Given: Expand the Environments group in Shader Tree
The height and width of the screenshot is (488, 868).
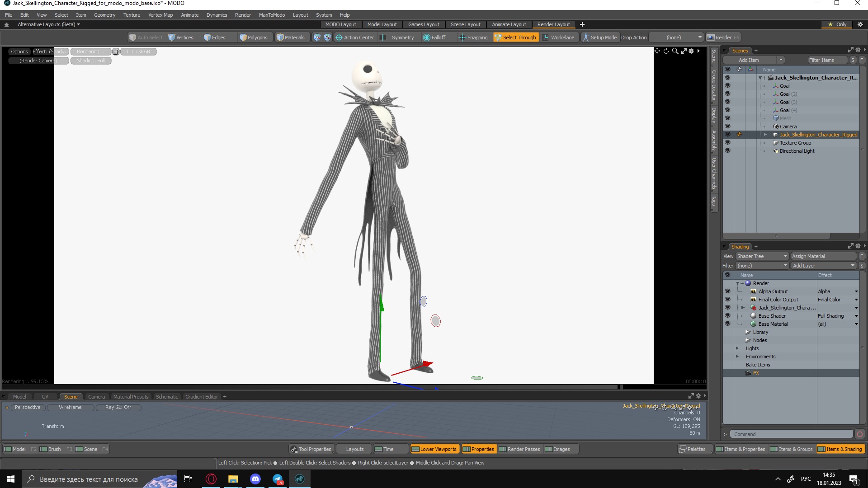Looking at the screenshot, I should [737, 357].
